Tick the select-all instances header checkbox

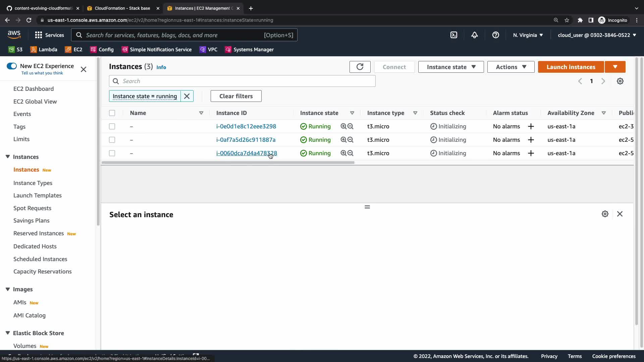point(112,113)
